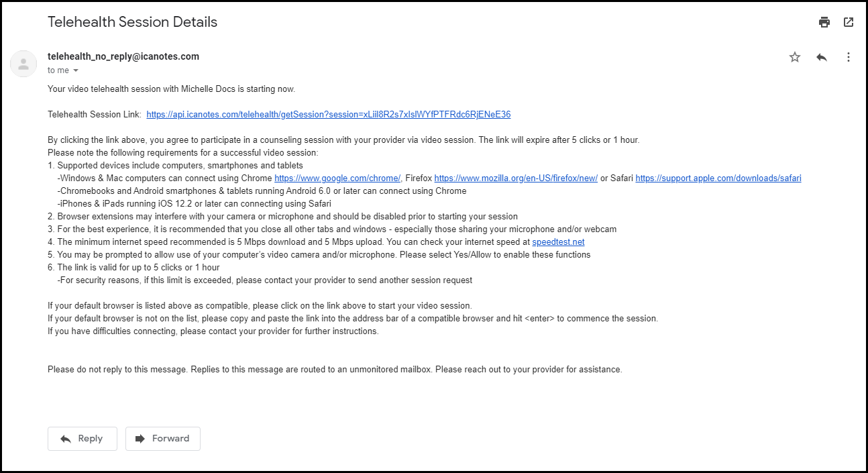The width and height of the screenshot is (868, 473).
Task: Expand the 'to me' recipient details
Action: point(76,70)
